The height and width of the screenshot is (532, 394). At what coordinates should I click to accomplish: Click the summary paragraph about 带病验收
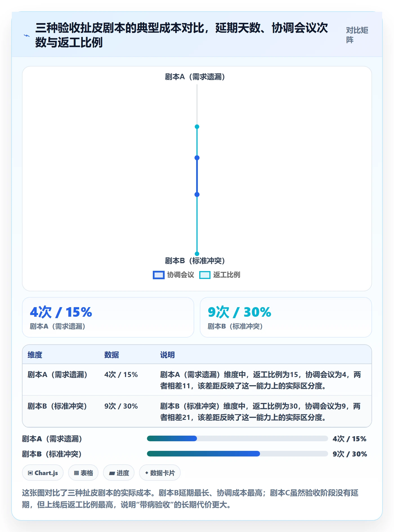[x=190, y=498]
